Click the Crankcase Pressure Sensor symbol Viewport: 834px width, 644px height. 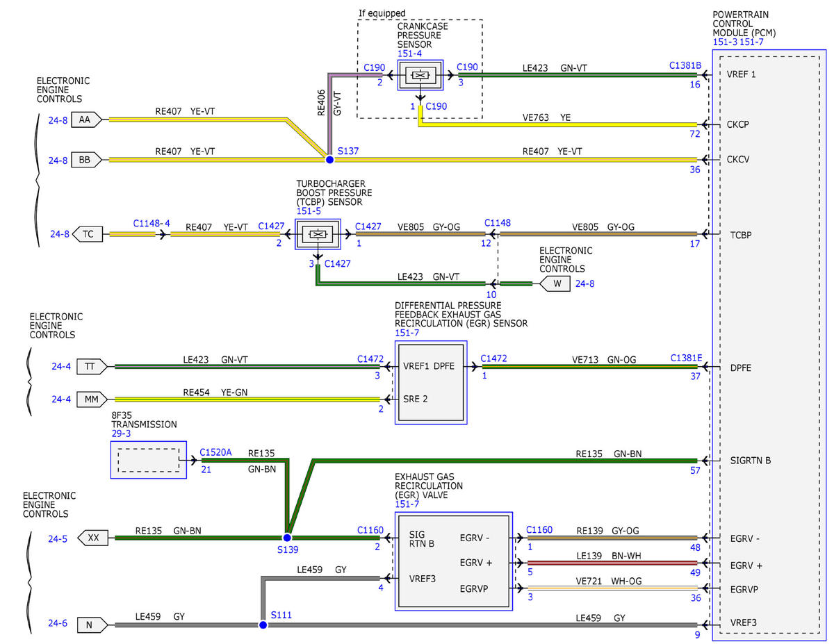(x=420, y=75)
